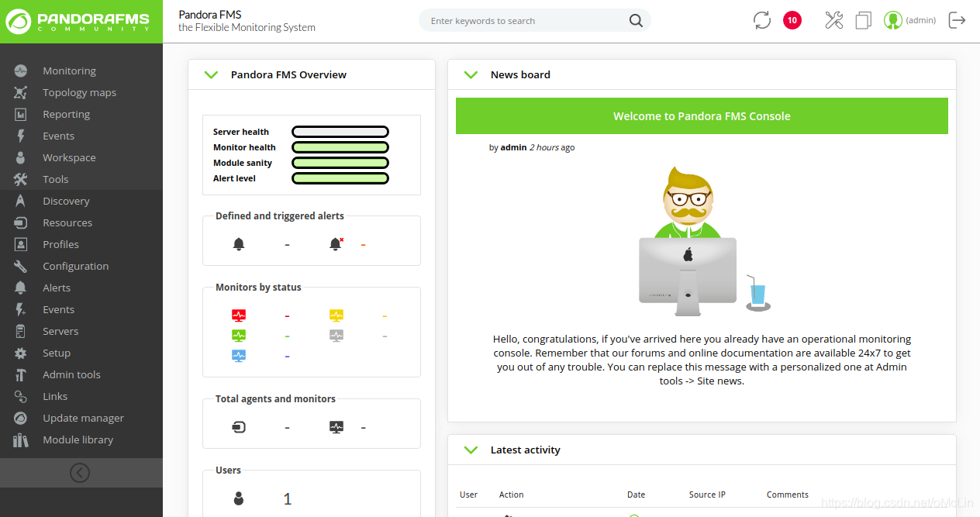Click the Topology maps network icon
This screenshot has width=980, height=517.
tap(21, 92)
